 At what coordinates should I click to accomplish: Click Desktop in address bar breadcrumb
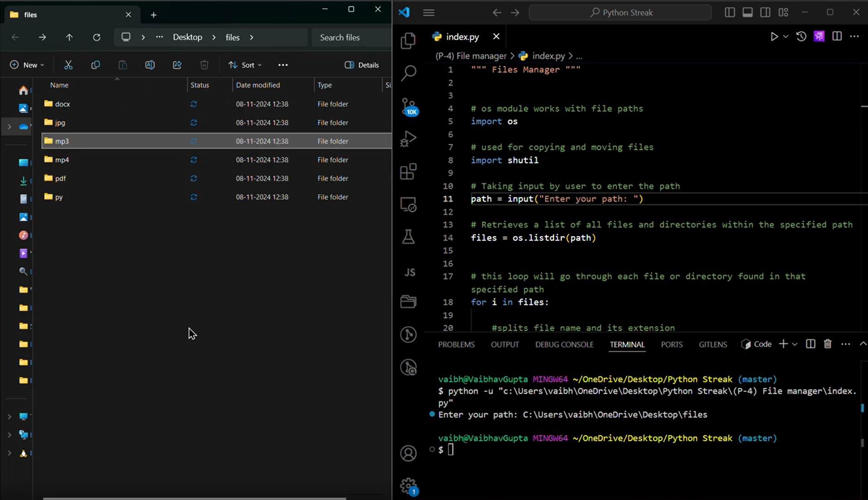point(187,37)
